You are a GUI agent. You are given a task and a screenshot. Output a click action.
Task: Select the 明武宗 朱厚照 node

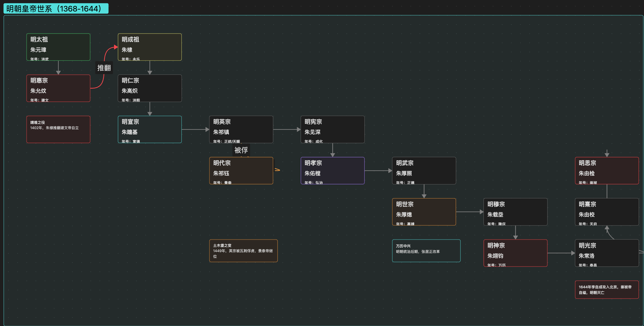pyautogui.click(x=424, y=171)
